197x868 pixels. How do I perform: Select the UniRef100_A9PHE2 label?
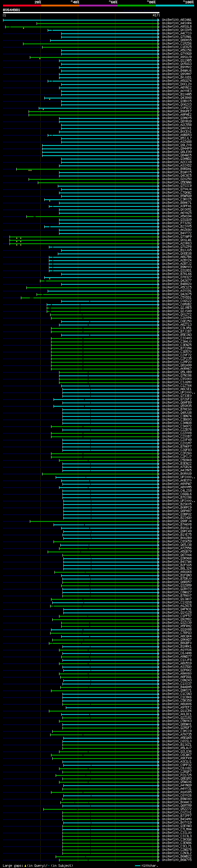(177, 115)
